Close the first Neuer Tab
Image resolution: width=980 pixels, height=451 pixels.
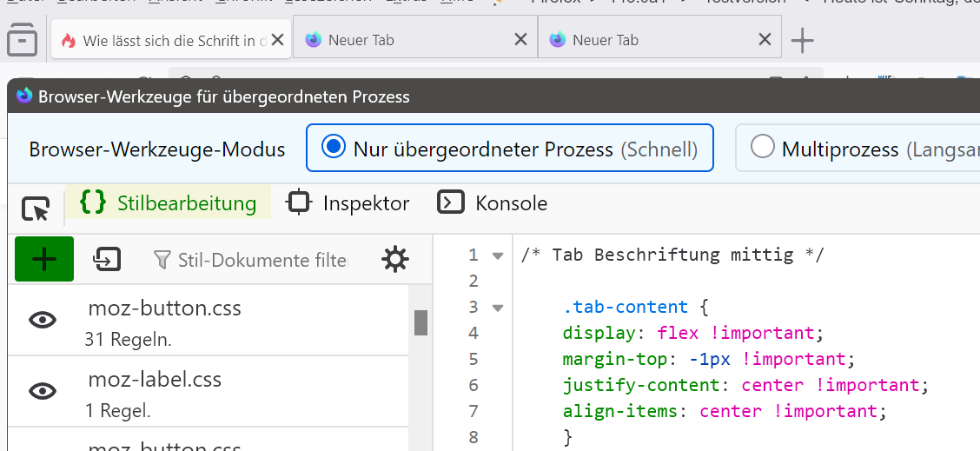(x=520, y=40)
